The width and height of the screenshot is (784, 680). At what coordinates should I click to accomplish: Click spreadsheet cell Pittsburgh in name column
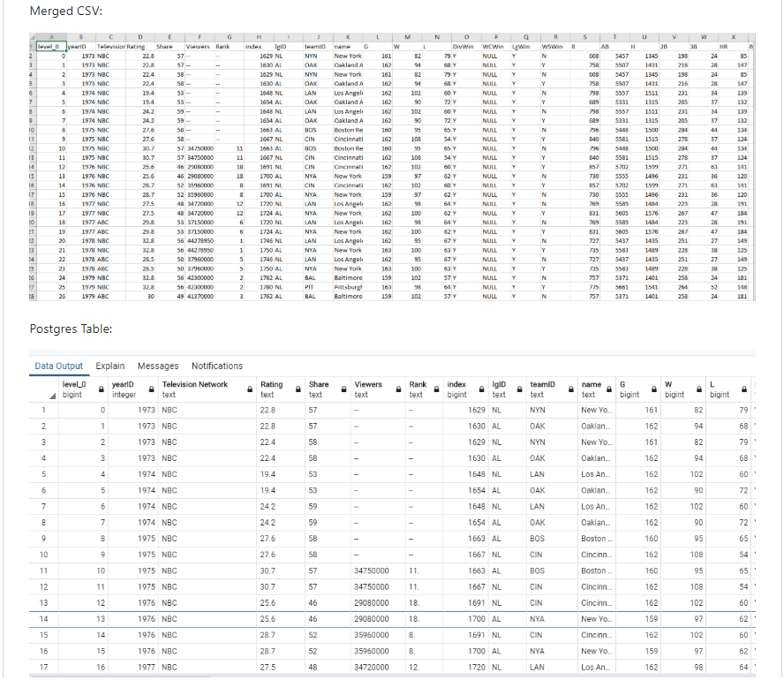click(x=348, y=288)
